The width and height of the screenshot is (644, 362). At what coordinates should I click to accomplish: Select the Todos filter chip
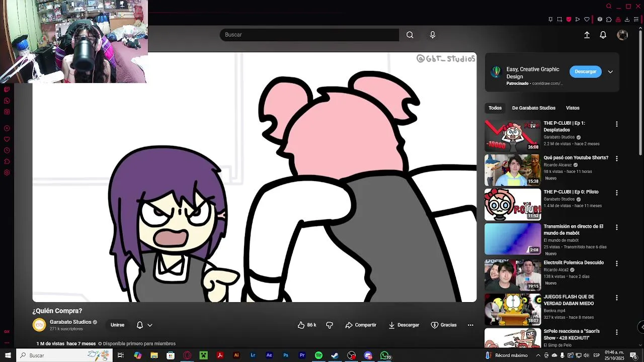[x=495, y=108]
